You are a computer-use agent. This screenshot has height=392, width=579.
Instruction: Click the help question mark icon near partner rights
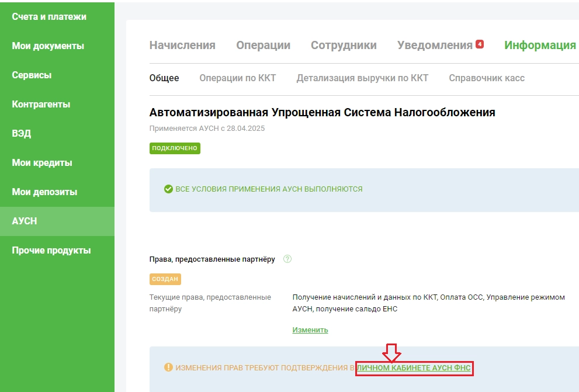(x=287, y=259)
